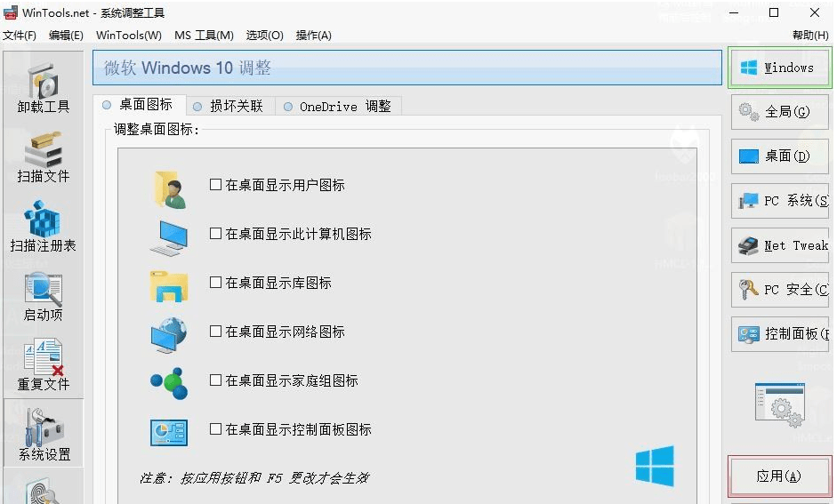Open the 扫描文件 scan files tool

pos(44,158)
